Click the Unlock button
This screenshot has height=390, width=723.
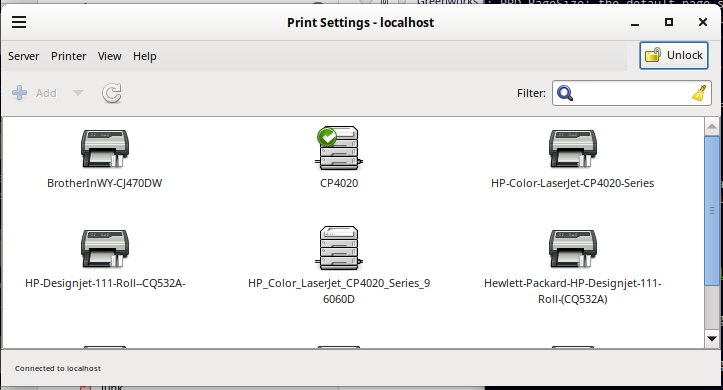(674, 56)
